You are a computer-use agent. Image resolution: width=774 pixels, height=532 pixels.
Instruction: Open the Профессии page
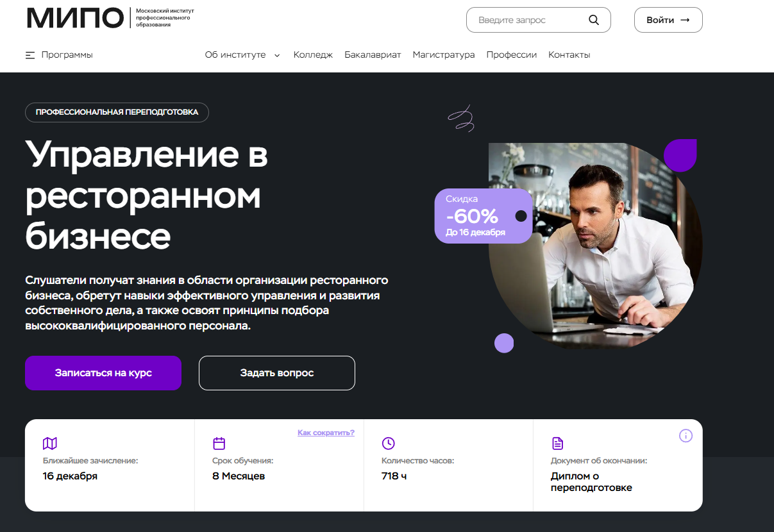coord(512,55)
